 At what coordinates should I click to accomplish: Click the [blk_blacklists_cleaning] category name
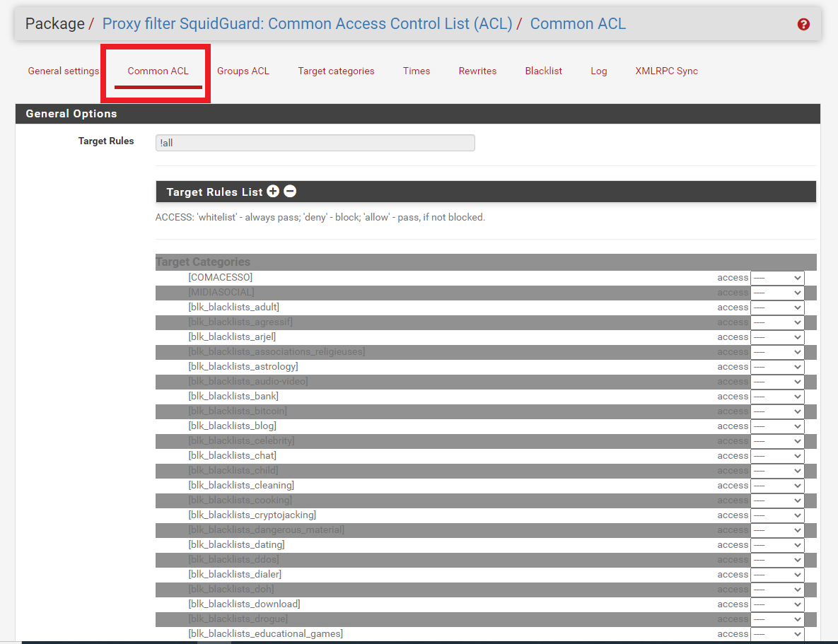[241, 485]
